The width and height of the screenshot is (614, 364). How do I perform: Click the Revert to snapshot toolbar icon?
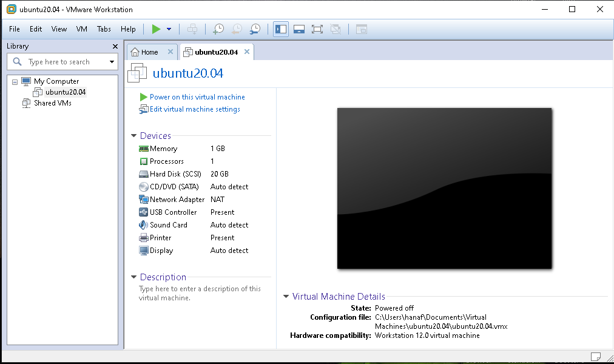pyautogui.click(x=237, y=29)
